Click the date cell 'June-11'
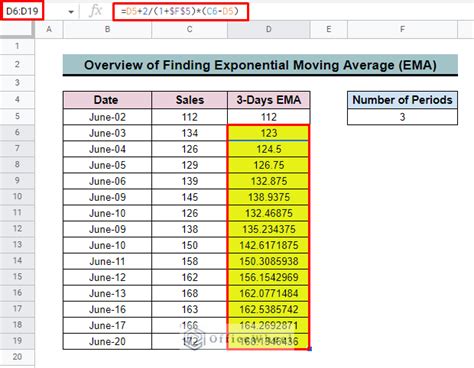Screen dimensions: 474x368 107,261
